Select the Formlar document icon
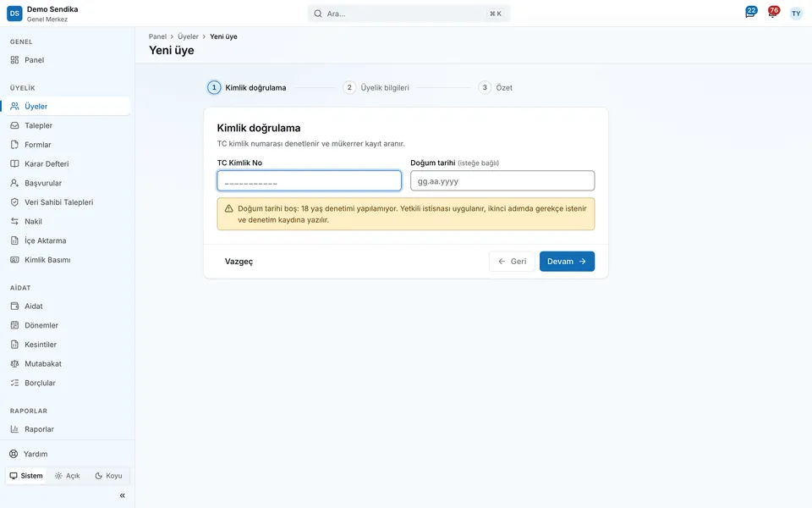The width and height of the screenshot is (812, 508). point(14,145)
